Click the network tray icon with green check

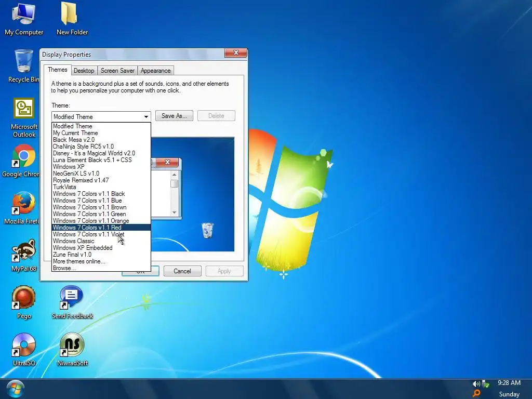486,384
